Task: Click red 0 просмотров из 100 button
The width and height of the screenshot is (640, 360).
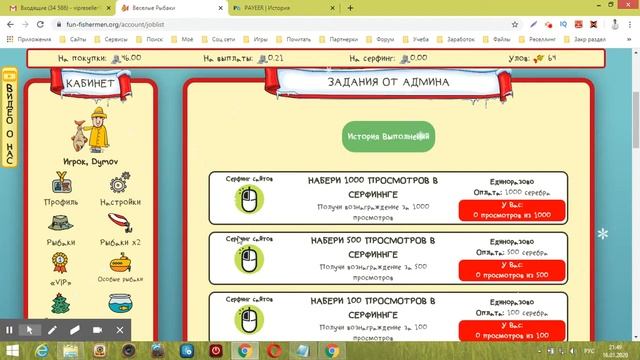Action: pos(512,331)
